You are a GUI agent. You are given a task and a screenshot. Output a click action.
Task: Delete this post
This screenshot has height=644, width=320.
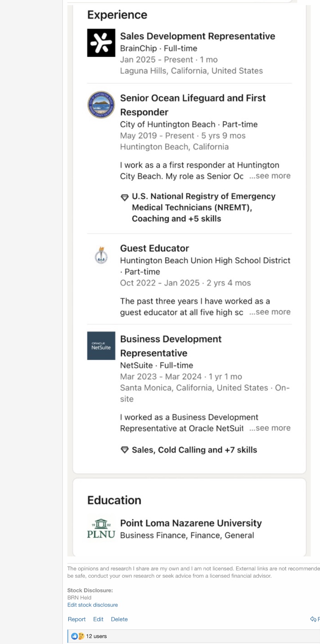click(x=119, y=619)
